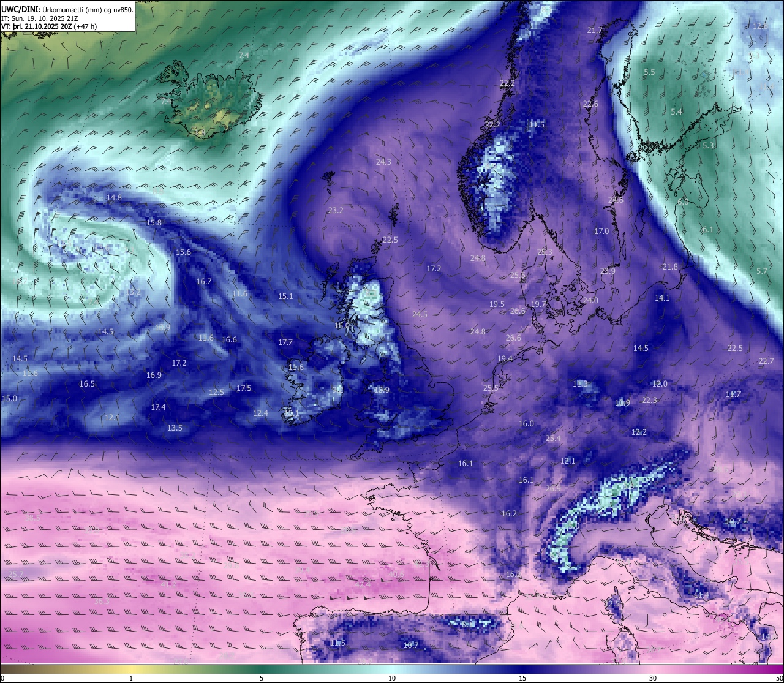Click the legend tick label '1'
The image size is (784, 683).
point(131,678)
